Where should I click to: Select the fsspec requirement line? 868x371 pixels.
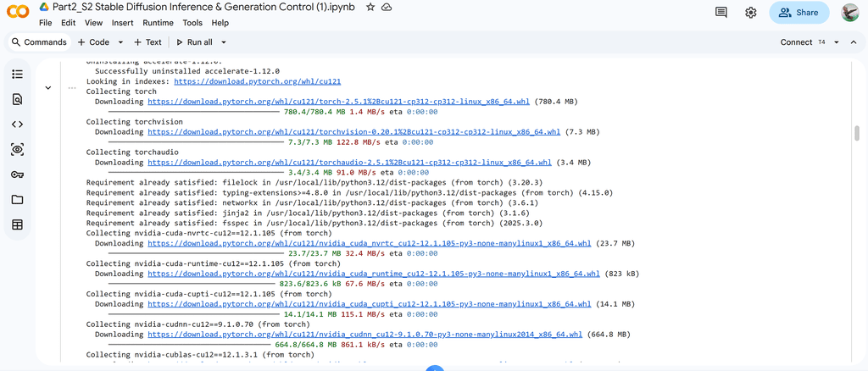click(314, 223)
